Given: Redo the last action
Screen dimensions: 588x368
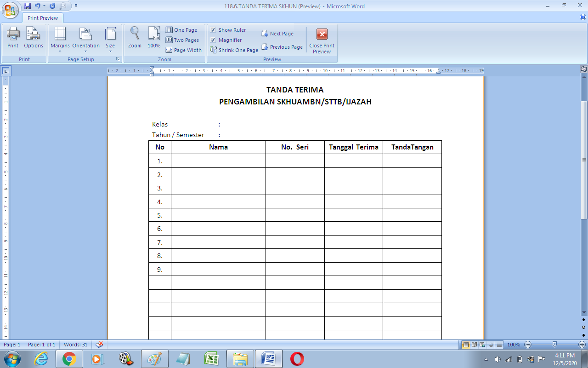Looking at the screenshot, I should (52, 6).
